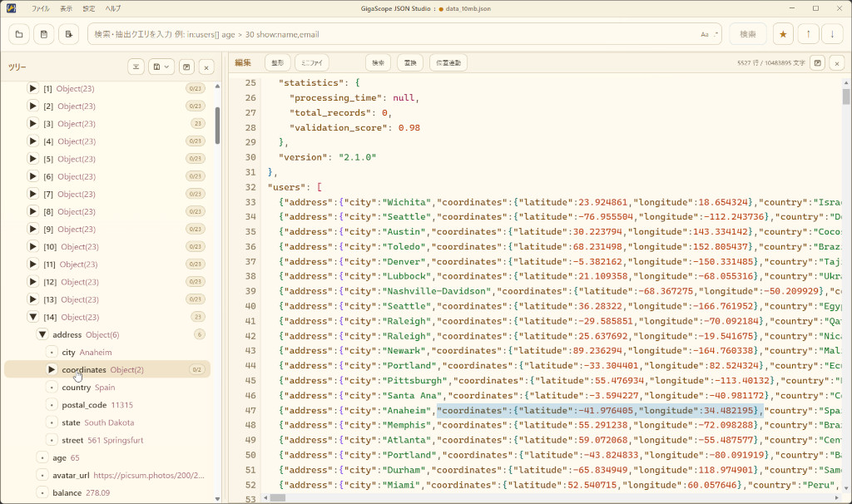Click the 整形 format button
Viewport: 852px width, 504px height.
278,63
